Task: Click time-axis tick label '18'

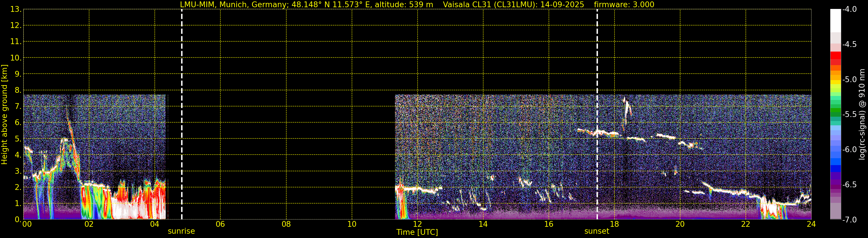Action: pos(615,224)
